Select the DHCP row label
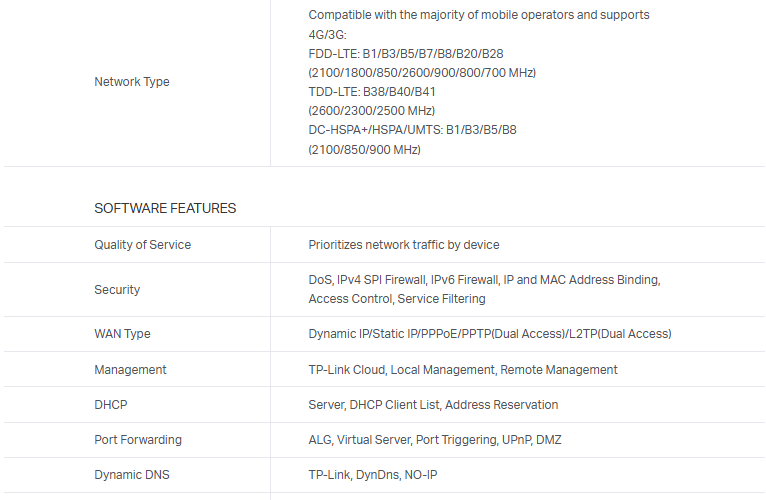This screenshot has width=766, height=500. [111, 405]
